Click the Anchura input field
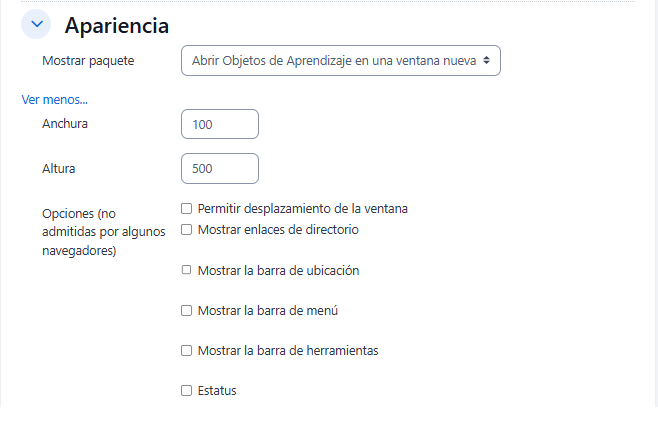 tap(220, 124)
